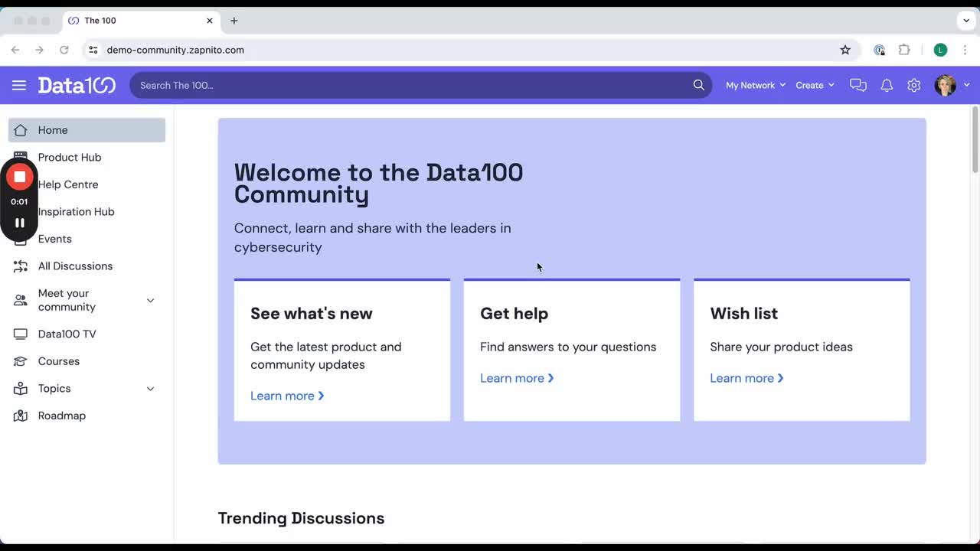Open the hamburger navigation menu
980x551 pixels.
tap(19, 85)
